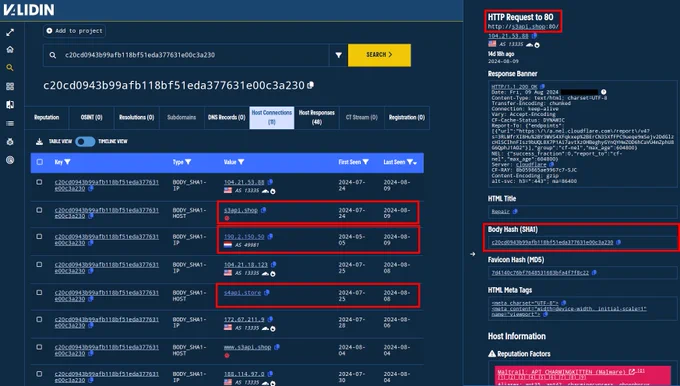
Task: Open the Host Responses (48) tab
Action: pyautogui.click(x=317, y=118)
